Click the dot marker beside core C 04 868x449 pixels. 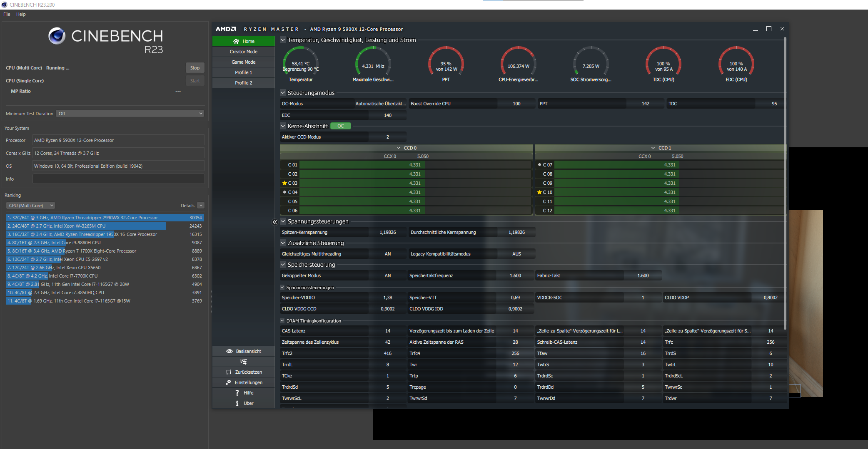[284, 192]
